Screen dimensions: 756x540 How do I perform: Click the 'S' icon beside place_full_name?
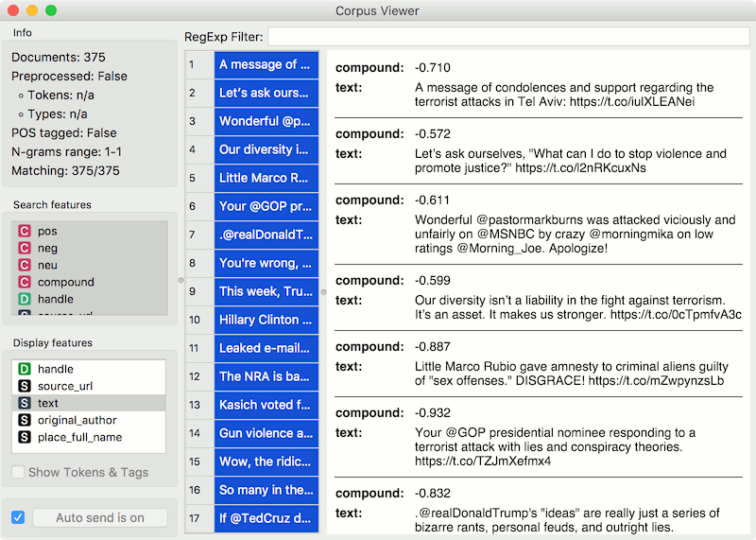[x=25, y=437]
